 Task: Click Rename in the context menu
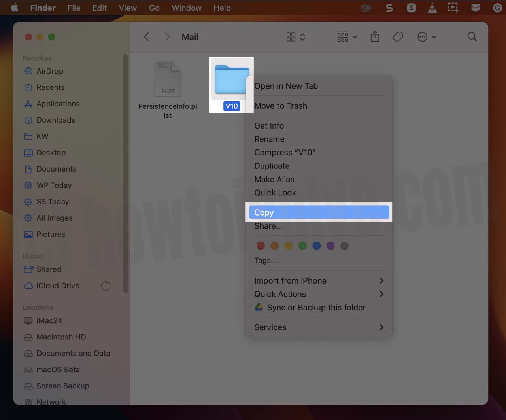[x=269, y=139]
